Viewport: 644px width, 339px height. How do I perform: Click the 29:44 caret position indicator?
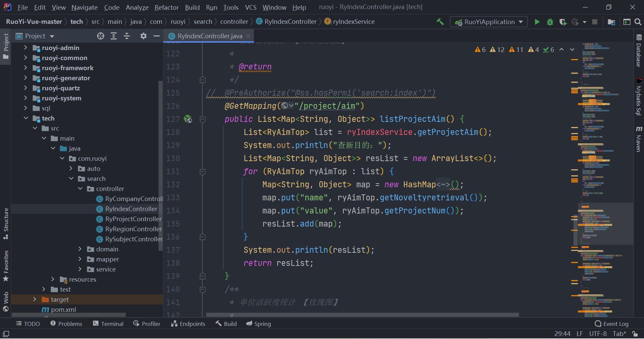pos(562,334)
